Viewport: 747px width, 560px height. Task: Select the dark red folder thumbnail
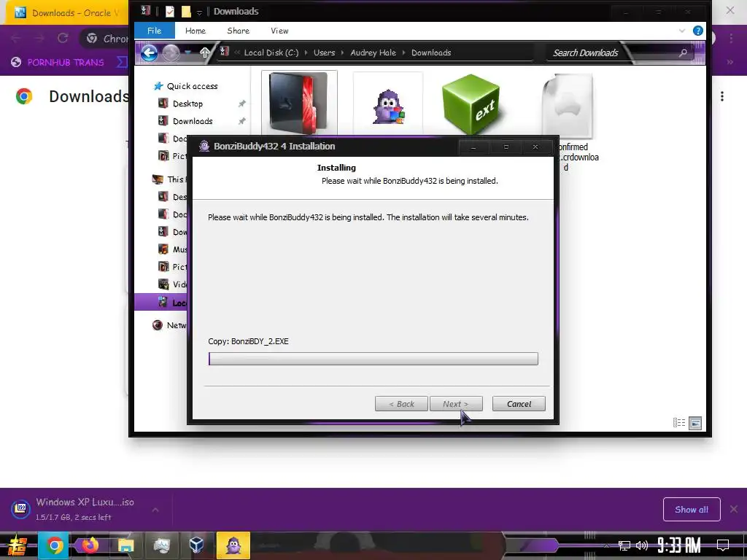tap(299, 103)
